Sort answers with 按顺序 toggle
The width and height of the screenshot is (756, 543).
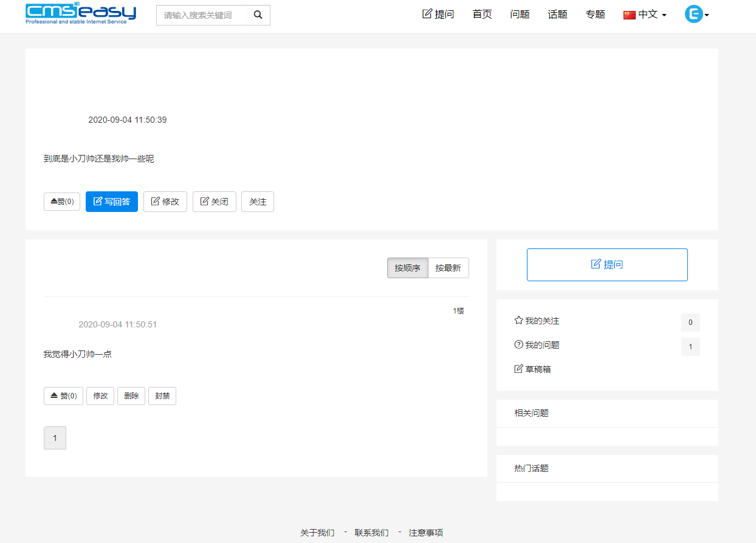click(407, 268)
